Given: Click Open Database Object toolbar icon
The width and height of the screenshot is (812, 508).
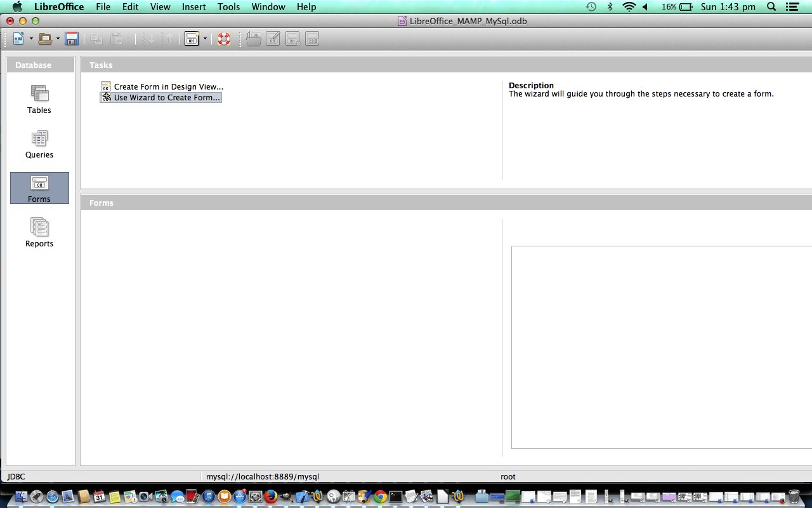Looking at the screenshot, I should tap(254, 39).
